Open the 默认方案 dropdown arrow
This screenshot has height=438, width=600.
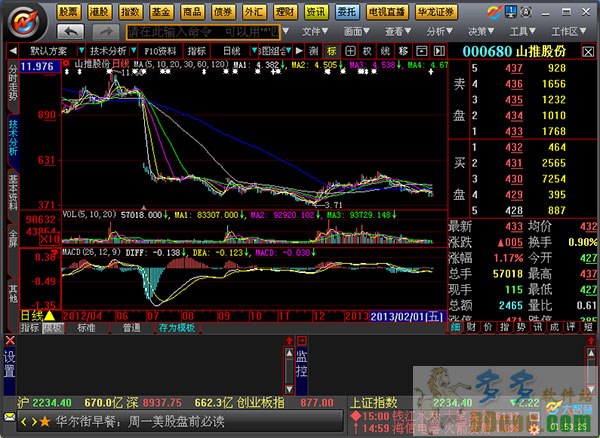[81, 50]
